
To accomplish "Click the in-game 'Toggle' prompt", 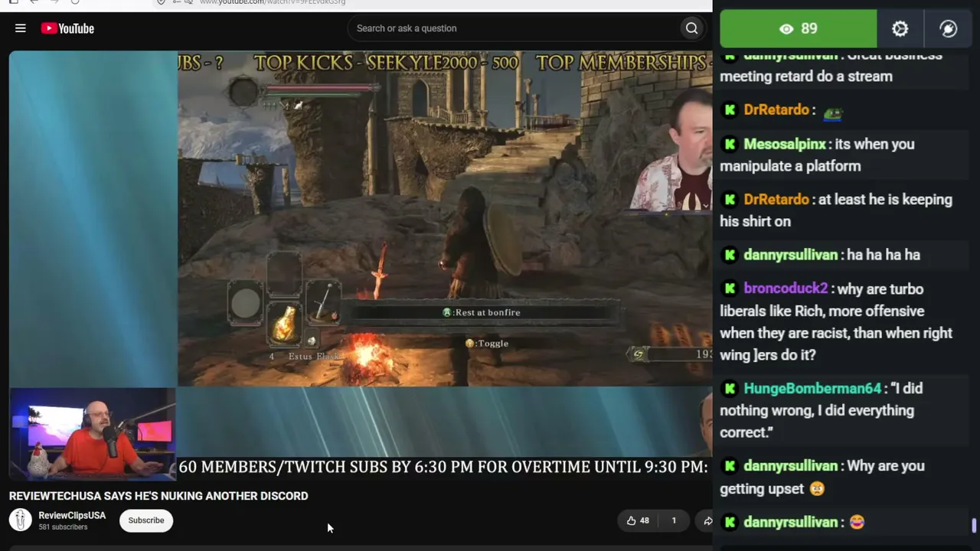I will click(487, 343).
